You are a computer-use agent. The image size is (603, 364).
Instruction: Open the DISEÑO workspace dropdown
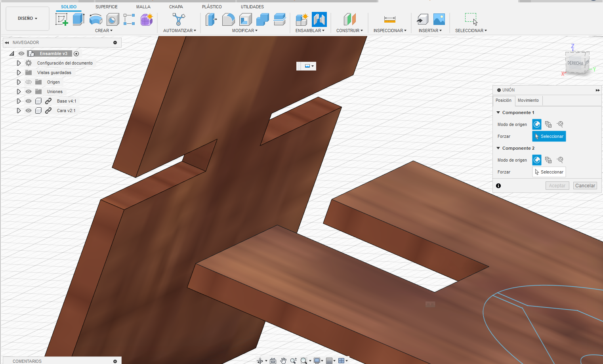pyautogui.click(x=27, y=19)
